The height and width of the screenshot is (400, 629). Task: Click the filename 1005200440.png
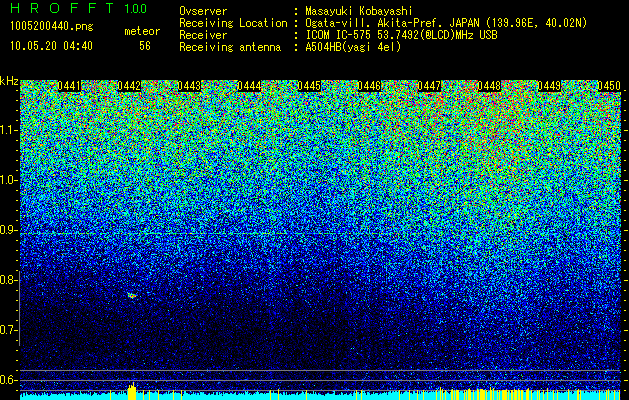pos(52,27)
